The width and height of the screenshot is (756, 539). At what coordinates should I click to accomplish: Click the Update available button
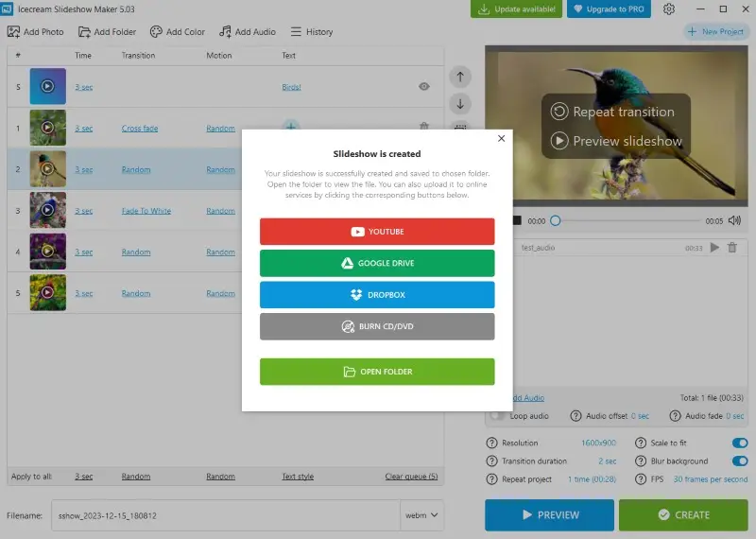pyautogui.click(x=516, y=9)
